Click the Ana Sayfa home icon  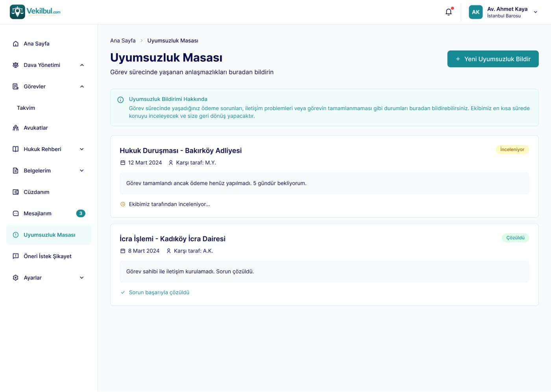pos(16,44)
